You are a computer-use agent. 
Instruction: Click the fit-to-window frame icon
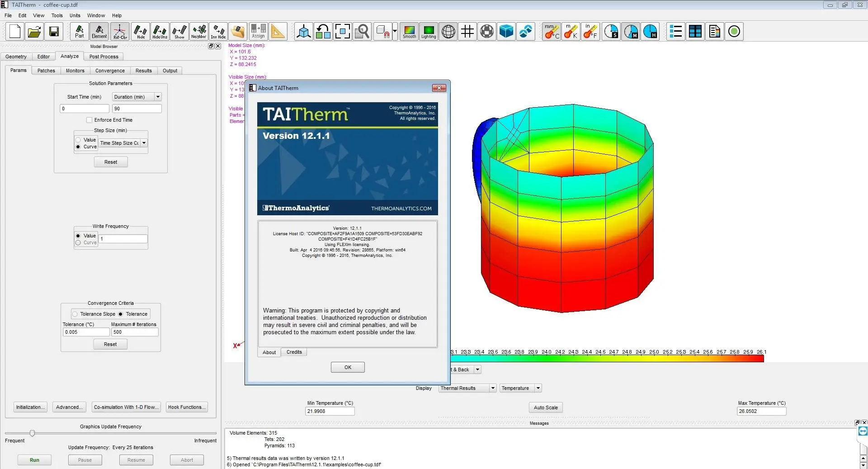coord(342,32)
